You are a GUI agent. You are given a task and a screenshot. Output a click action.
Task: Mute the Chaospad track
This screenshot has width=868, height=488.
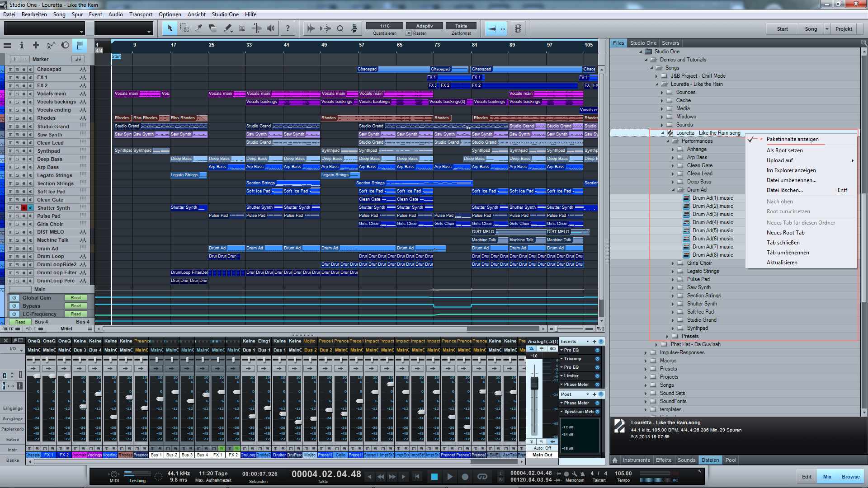10,70
